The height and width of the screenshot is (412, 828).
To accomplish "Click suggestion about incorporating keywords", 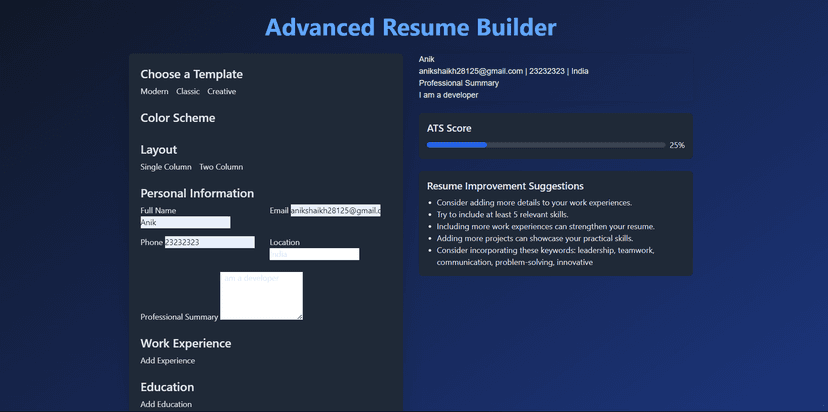I will [545, 256].
